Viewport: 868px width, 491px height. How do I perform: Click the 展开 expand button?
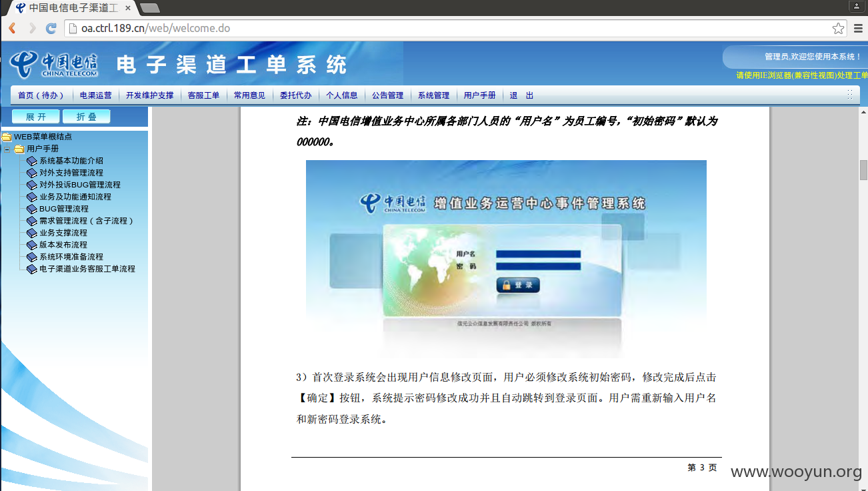(x=36, y=117)
